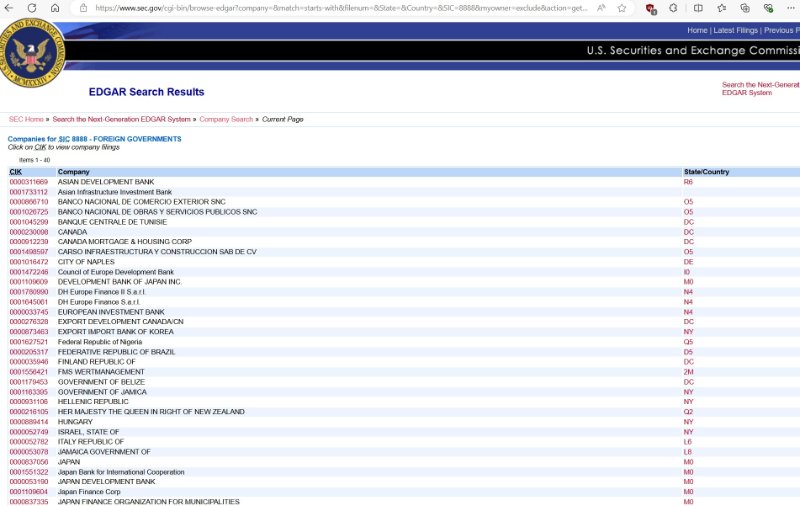Open the Latest Filings link
The height and width of the screenshot is (506, 800).
point(735,30)
